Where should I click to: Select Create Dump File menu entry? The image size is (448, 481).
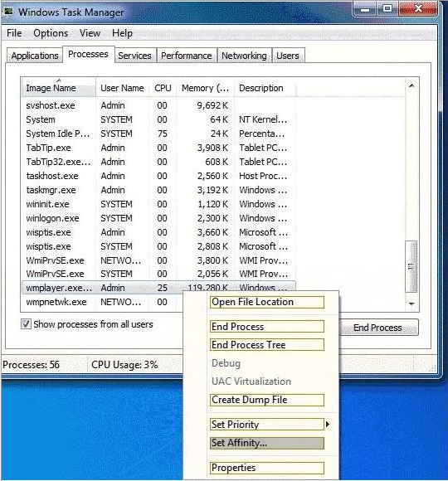tap(266, 400)
